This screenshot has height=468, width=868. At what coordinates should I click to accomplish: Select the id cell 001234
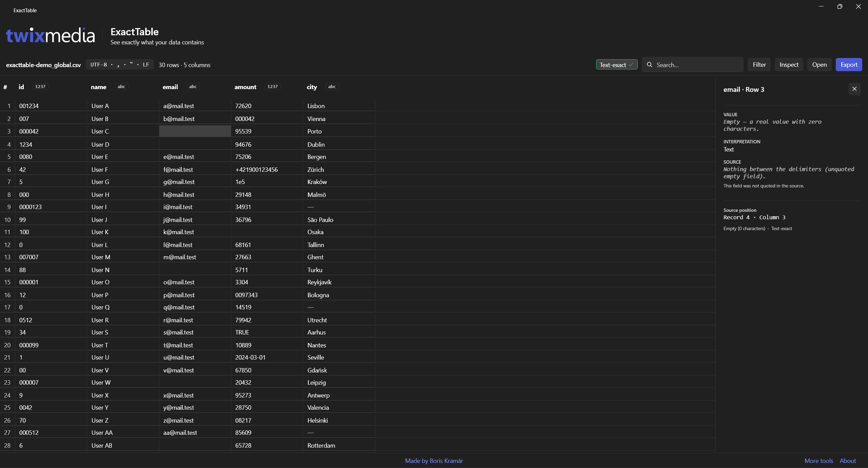[51, 106]
